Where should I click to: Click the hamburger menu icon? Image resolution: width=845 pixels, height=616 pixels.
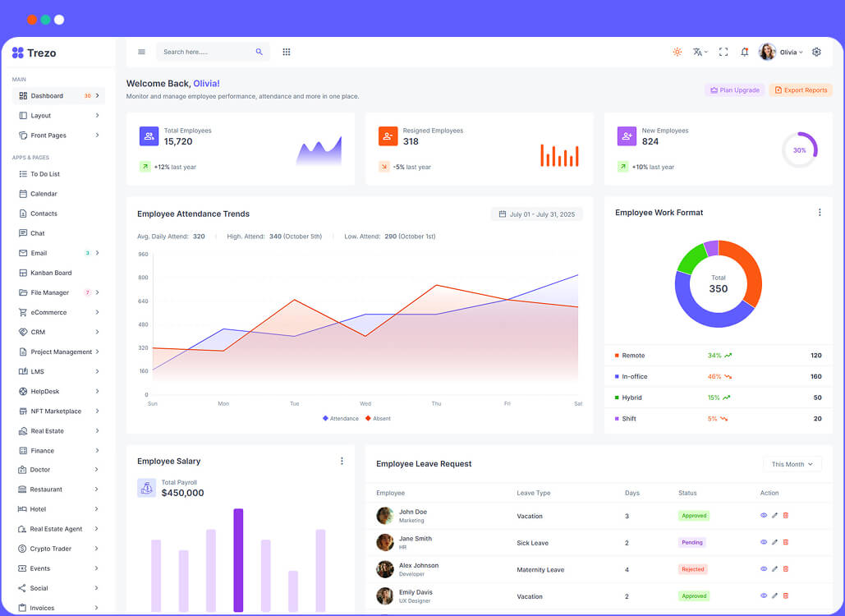click(x=141, y=52)
